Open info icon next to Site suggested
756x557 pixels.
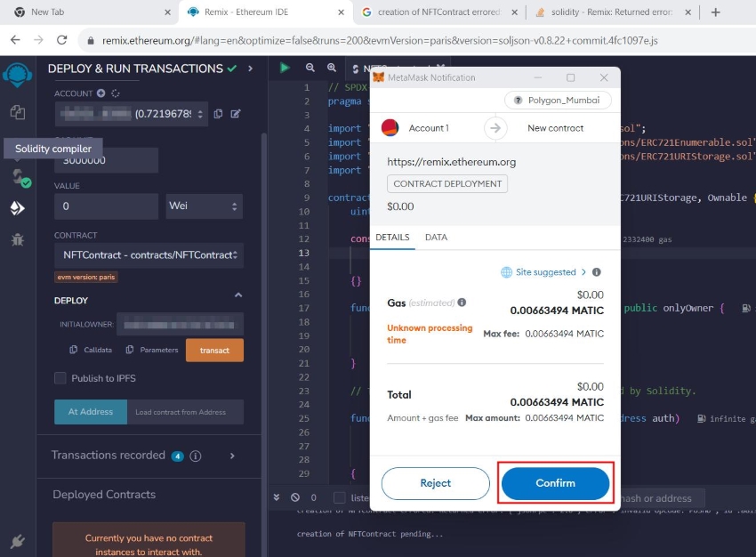coord(597,272)
